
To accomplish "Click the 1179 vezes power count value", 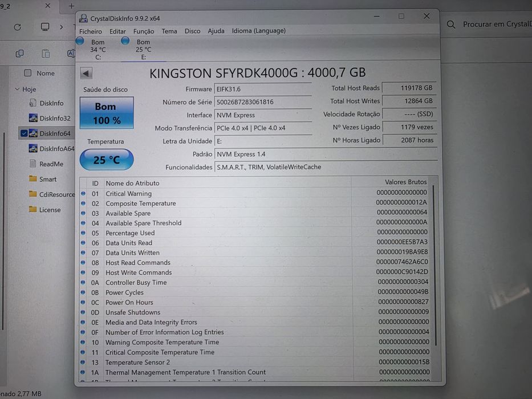I will 409,127.
